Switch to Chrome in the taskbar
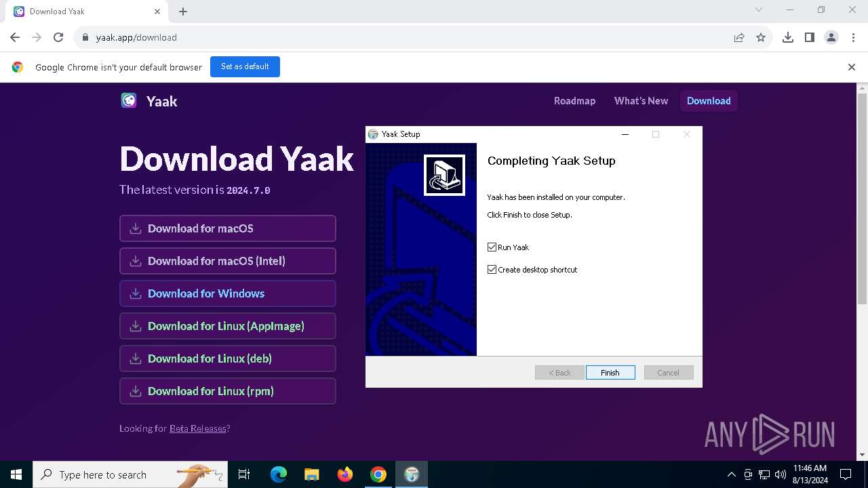 pyautogui.click(x=378, y=474)
